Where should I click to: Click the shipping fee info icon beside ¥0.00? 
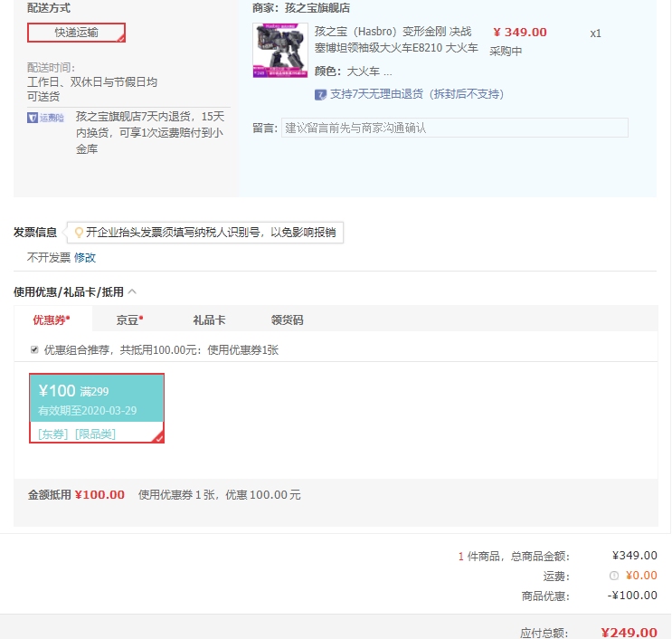(x=614, y=576)
